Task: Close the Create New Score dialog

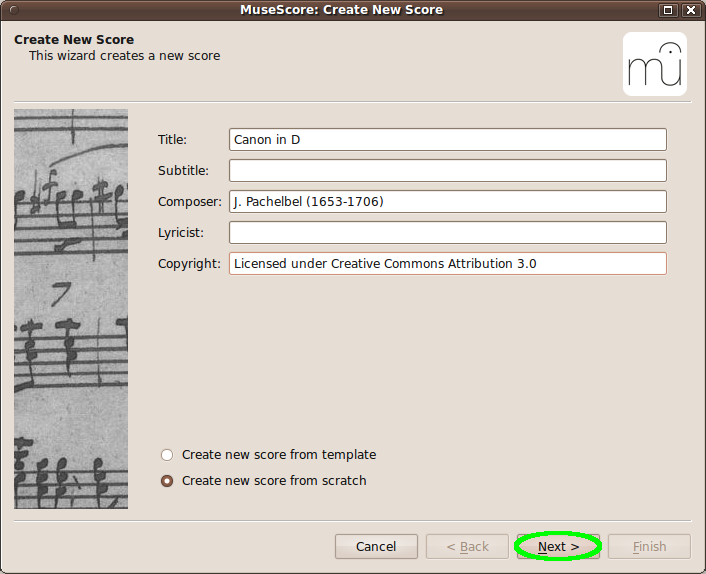Action: (x=691, y=10)
